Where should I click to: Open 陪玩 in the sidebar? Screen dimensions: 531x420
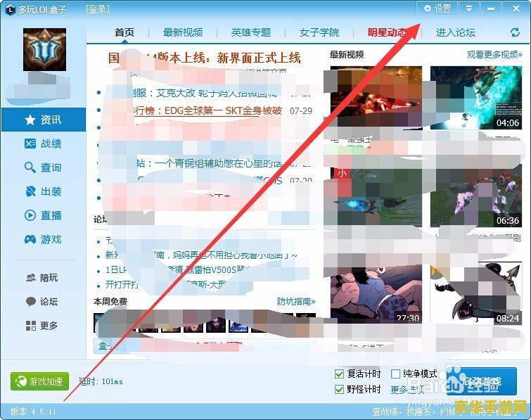tap(42, 278)
